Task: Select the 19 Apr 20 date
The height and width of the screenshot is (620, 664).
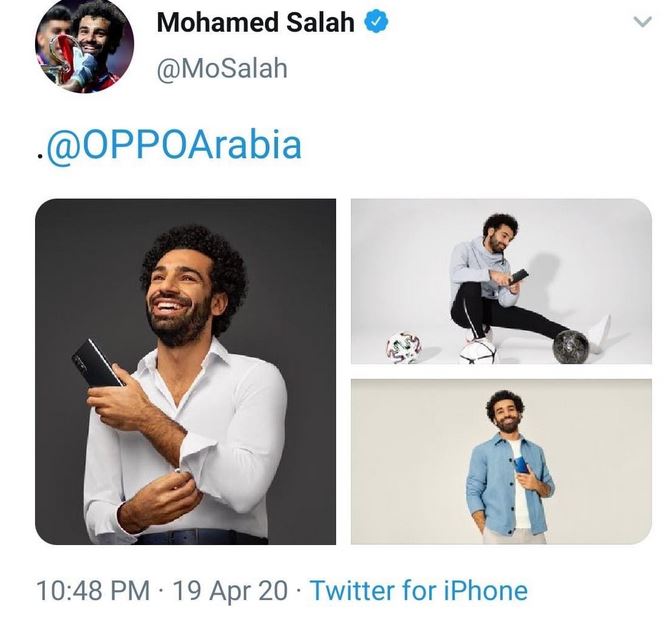Action: 230,590
